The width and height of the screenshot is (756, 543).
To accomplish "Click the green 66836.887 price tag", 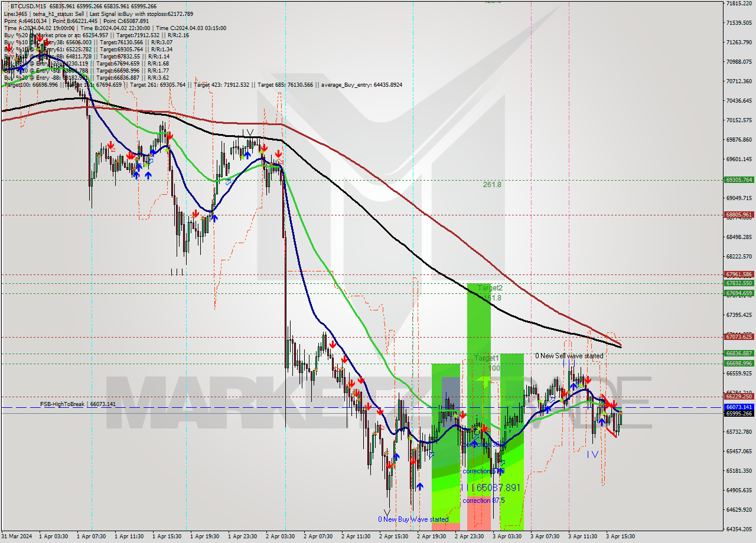I will (x=738, y=354).
